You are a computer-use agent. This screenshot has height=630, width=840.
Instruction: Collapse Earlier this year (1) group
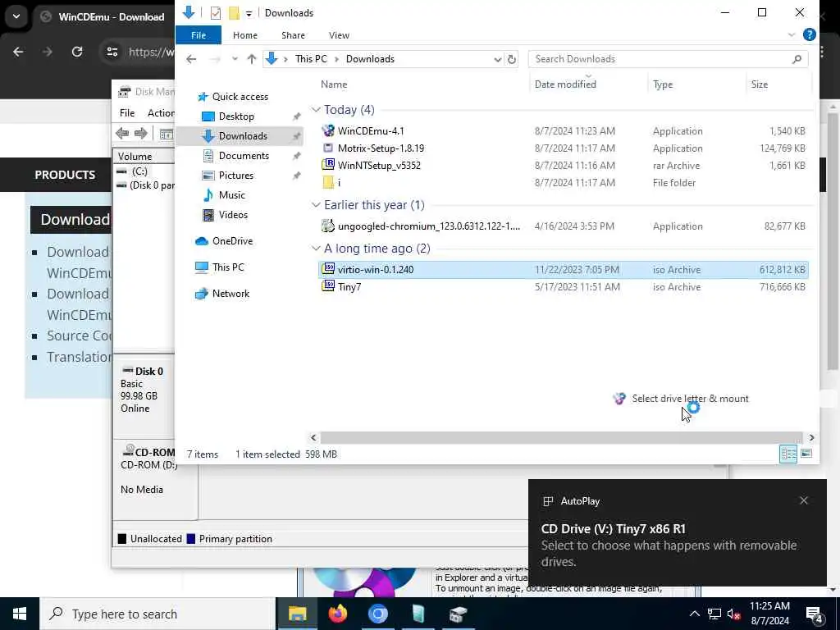tap(316, 205)
